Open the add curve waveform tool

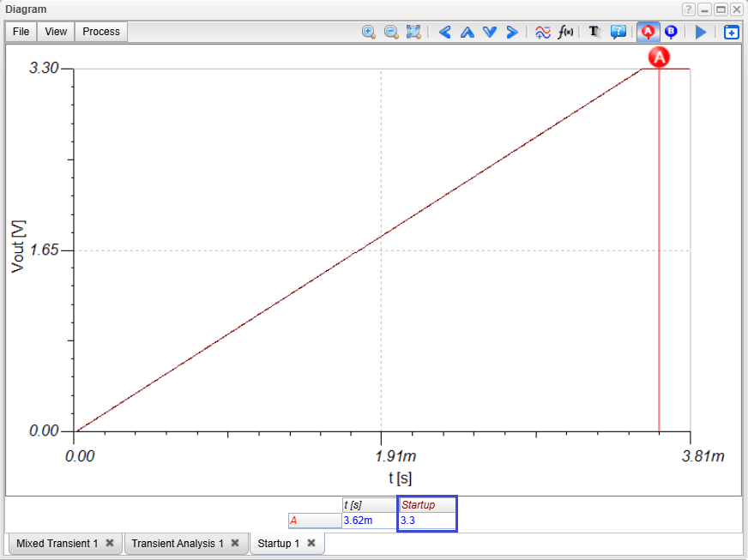coord(543,32)
